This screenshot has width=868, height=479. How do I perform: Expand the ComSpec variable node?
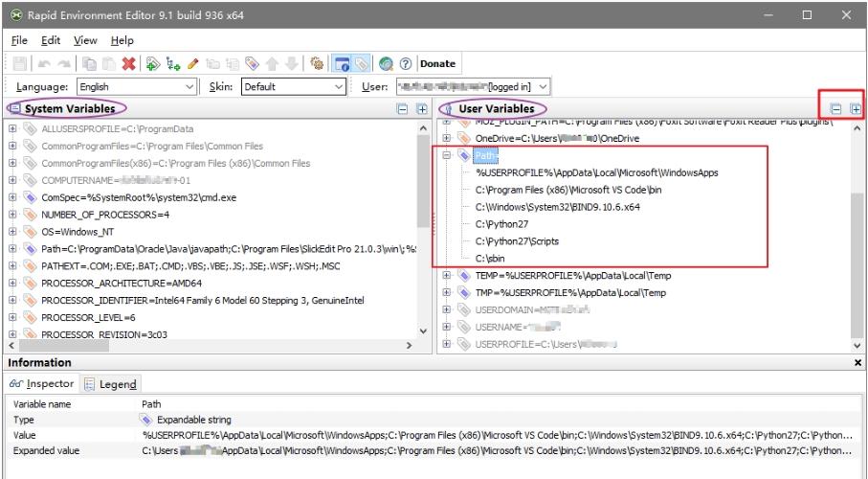tap(12, 197)
